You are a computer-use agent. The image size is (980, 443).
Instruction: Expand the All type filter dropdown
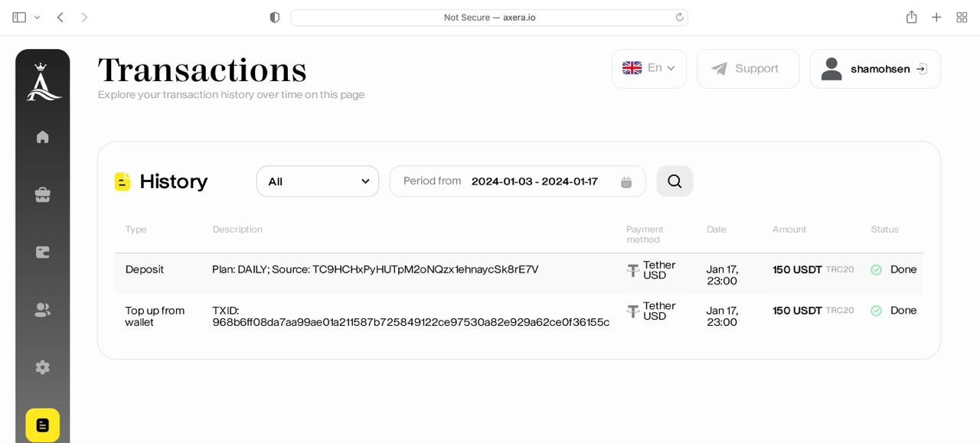point(318,181)
